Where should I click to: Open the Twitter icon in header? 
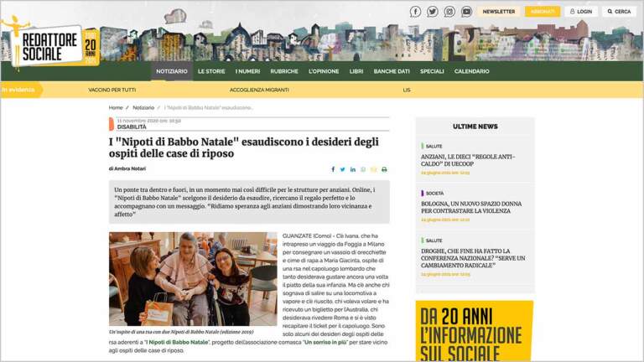click(433, 12)
